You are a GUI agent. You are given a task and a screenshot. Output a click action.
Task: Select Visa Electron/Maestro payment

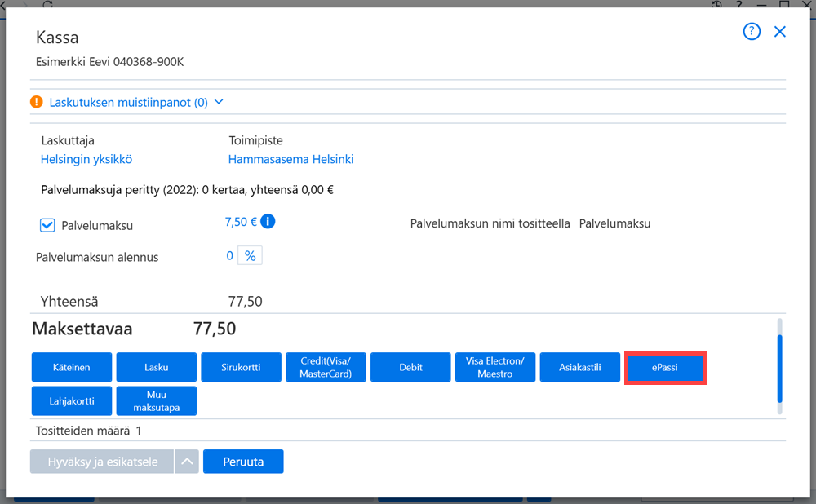495,367
